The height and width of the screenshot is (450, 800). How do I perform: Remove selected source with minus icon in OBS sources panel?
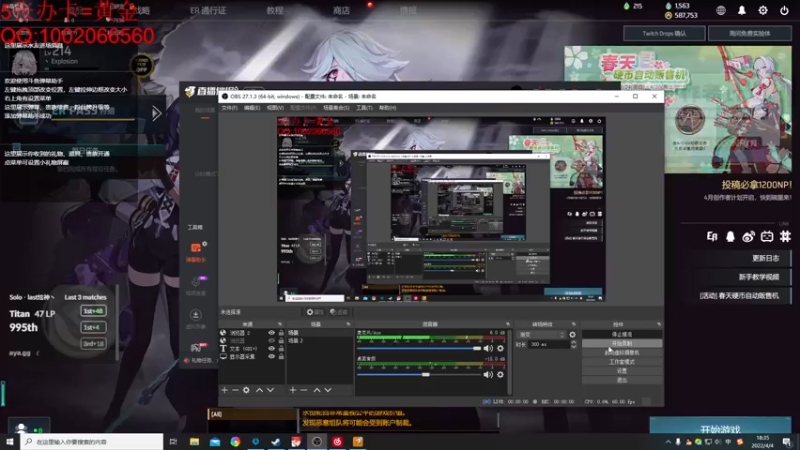click(235, 390)
